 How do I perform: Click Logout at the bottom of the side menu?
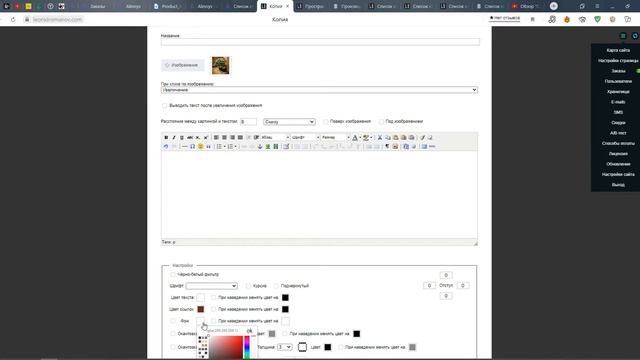tap(618, 185)
